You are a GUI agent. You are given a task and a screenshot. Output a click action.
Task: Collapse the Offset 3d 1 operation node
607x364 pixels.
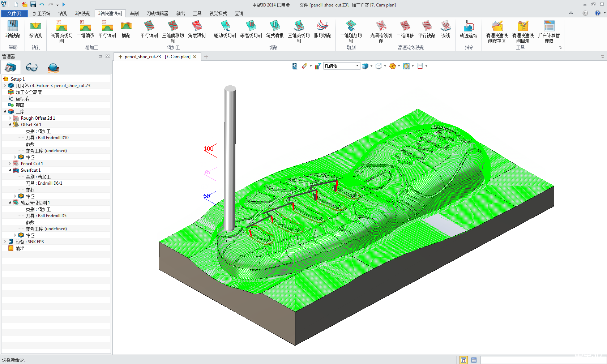(x=10, y=125)
